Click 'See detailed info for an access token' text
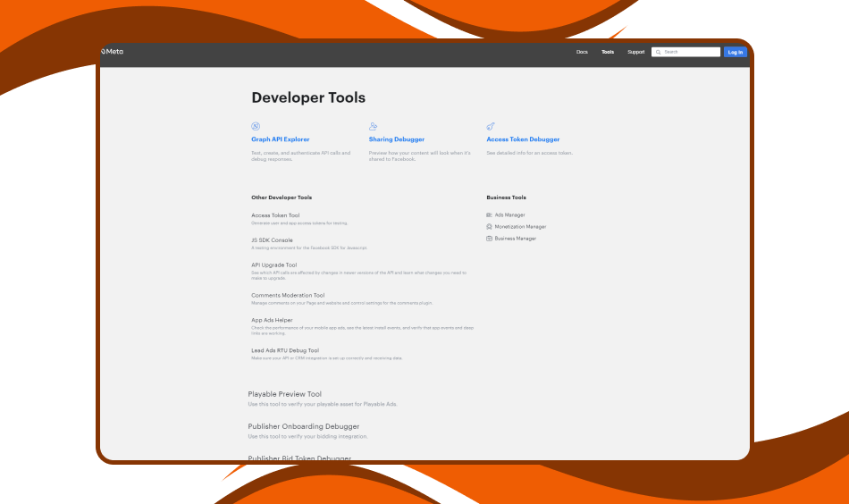The height and width of the screenshot is (504, 849). click(x=530, y=153)
